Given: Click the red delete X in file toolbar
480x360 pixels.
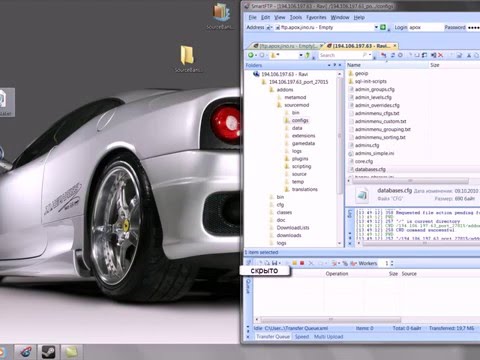Looking at the screenshot, I should 441,55.
